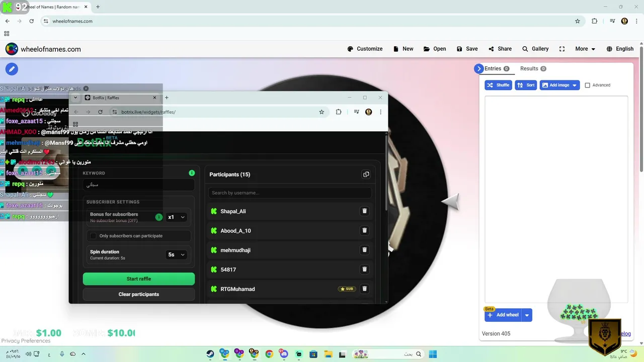Open Microsoft Store from the taskbar
The height and width of the screenshot is (362, 644).
point(313,354)
